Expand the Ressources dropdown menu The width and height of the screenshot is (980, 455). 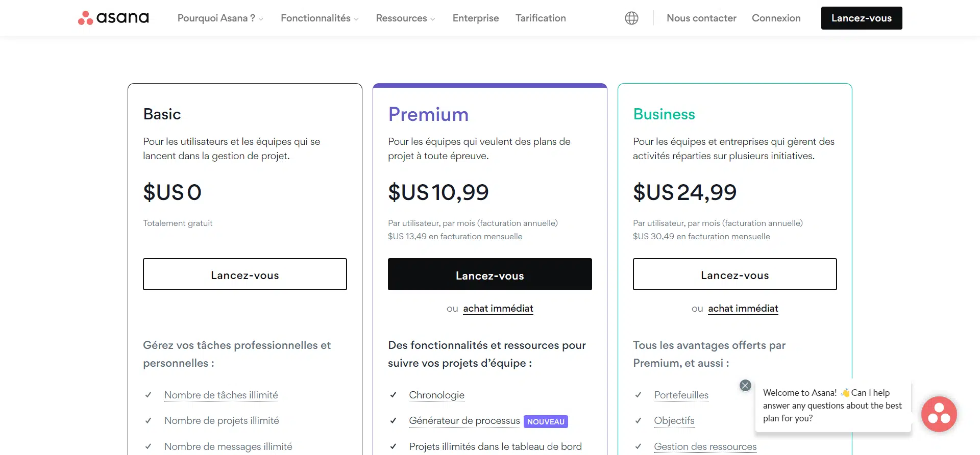coord(405,18)
